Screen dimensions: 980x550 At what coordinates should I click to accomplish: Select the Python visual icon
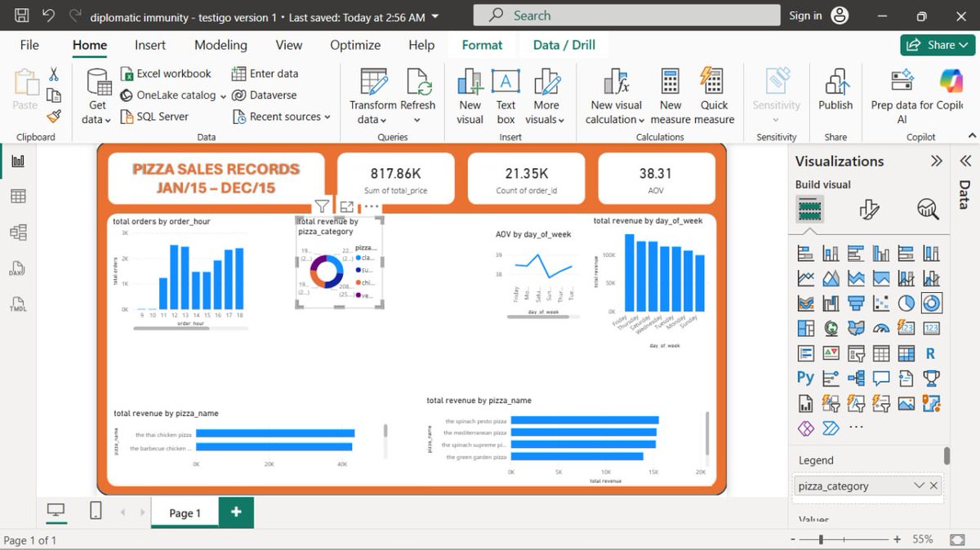[805, 378]
